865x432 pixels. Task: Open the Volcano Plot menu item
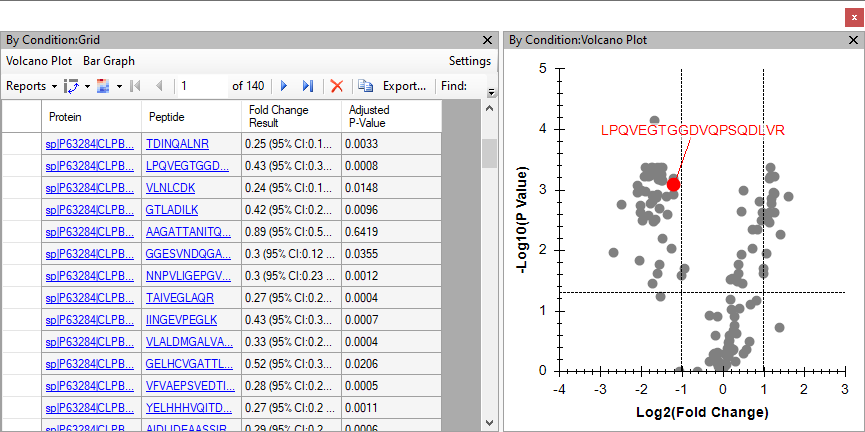(x=39, y=61)
